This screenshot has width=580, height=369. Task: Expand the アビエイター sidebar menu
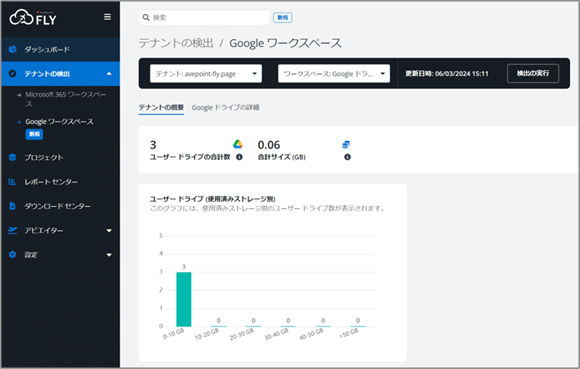pyautogui.click(x=109, y=231)
